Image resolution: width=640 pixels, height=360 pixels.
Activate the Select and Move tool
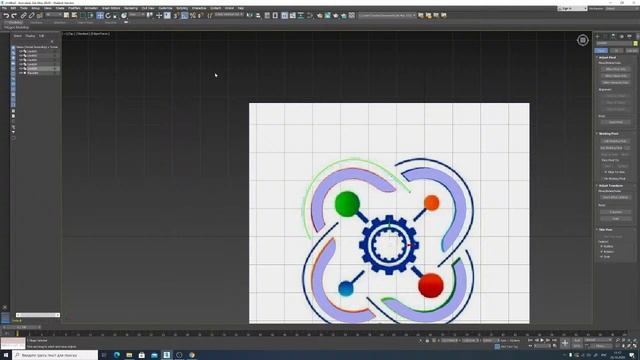100,16
